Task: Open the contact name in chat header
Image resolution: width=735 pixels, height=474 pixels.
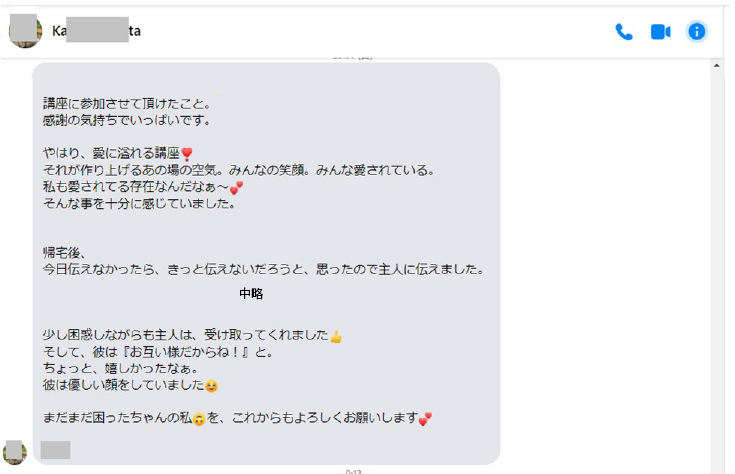Action: click(x=97, y=31)
